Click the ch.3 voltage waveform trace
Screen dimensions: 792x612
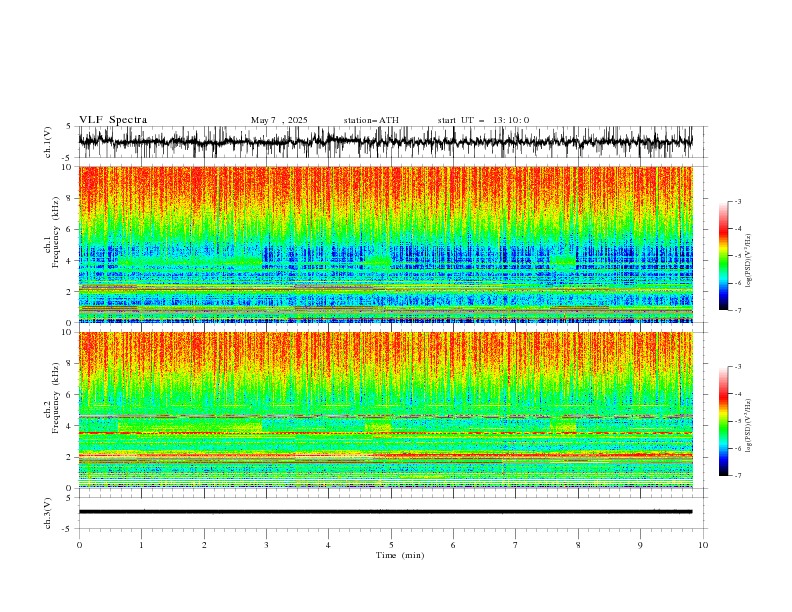point(385,512)
